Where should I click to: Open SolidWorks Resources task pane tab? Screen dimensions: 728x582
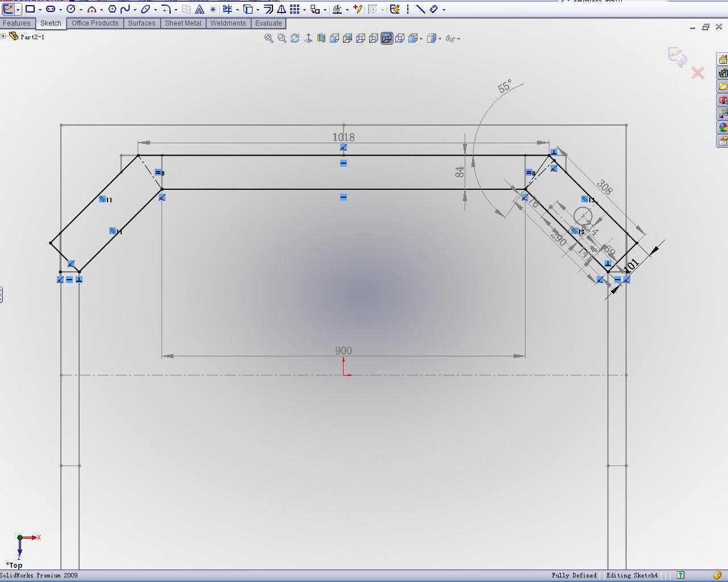pos(722,59)
